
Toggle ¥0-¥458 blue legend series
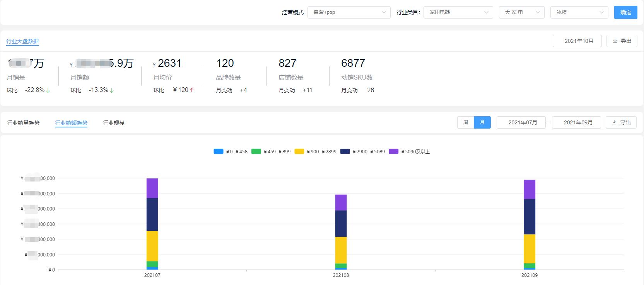219,152
